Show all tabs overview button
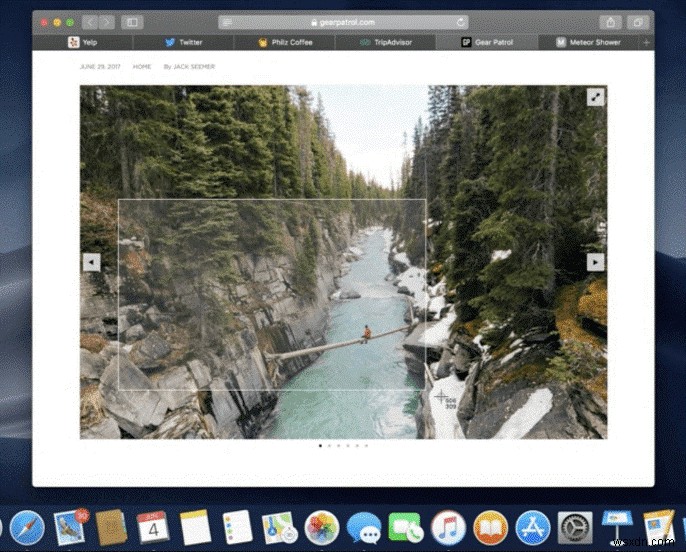 638,22
